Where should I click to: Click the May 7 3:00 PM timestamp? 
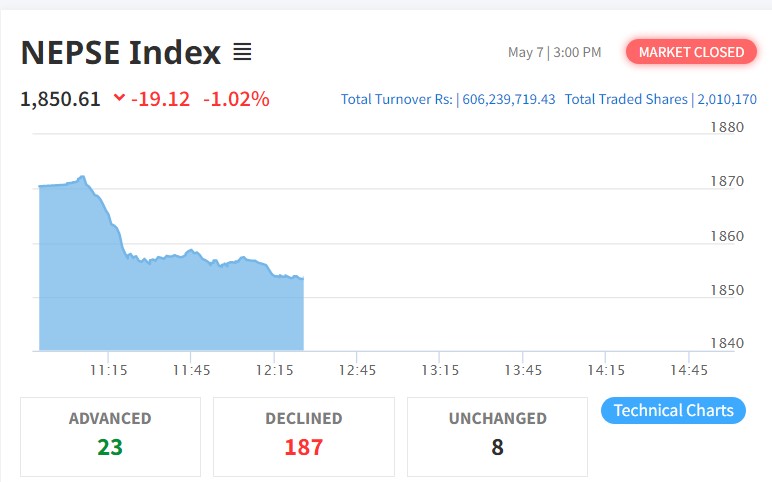click(554, 52)
